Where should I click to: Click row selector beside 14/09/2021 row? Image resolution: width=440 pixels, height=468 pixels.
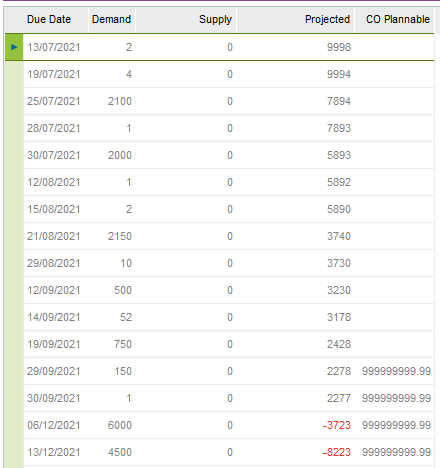coord(14,317)
